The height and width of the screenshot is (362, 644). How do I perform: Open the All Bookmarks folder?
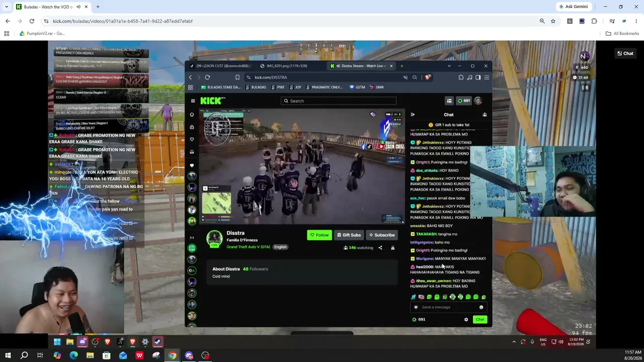[x=622, y=33]
